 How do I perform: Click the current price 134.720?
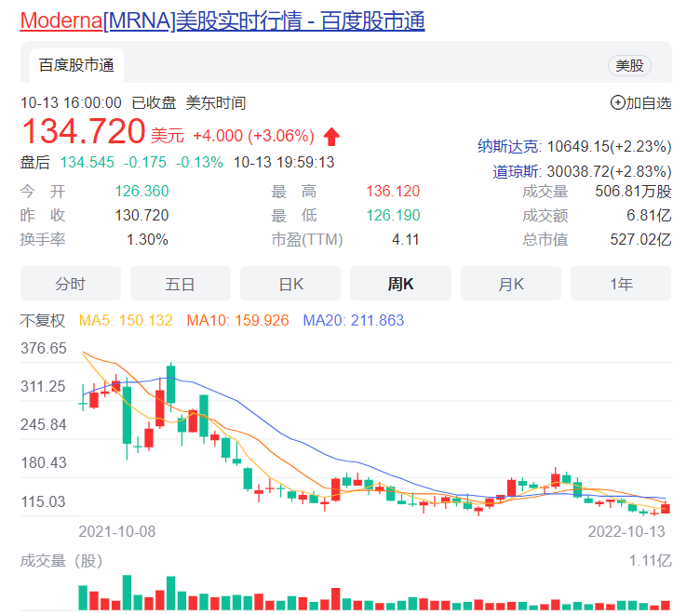pyautogui.click(x=84, y=131)
